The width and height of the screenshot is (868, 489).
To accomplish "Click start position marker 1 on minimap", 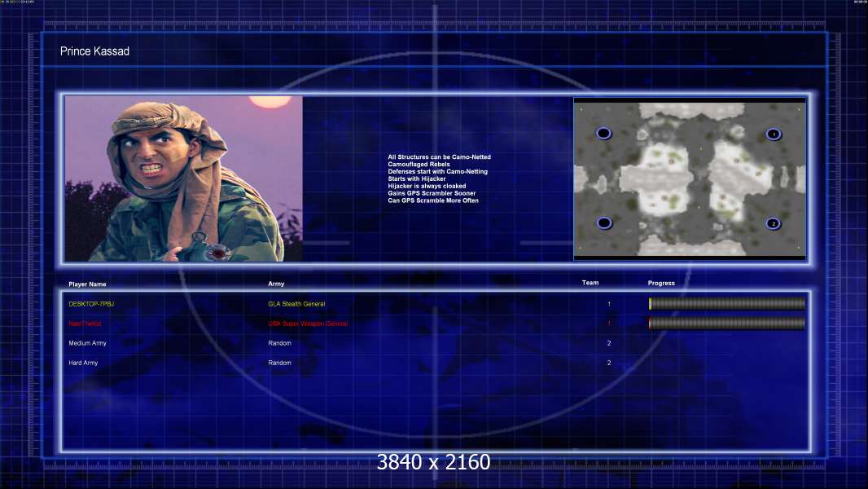I will (774, 134).
